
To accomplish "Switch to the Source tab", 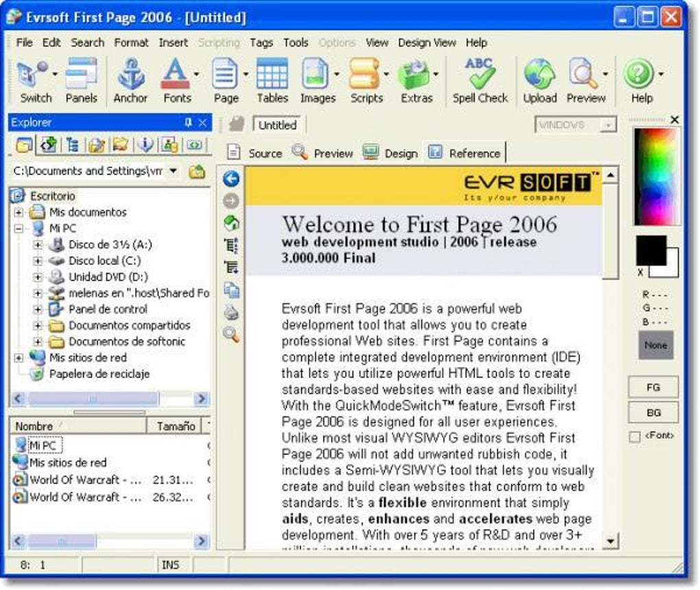I will (x=255, y=153).
